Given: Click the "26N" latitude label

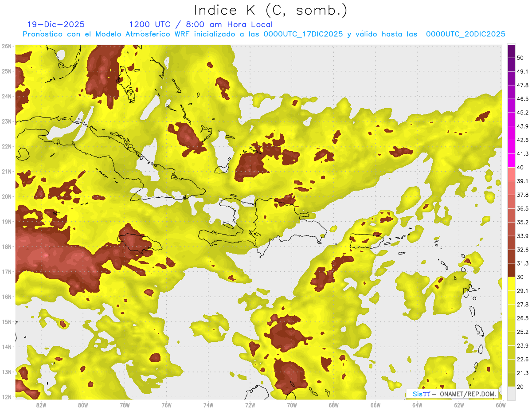Looking at the screenshot, I should [6, 46].
